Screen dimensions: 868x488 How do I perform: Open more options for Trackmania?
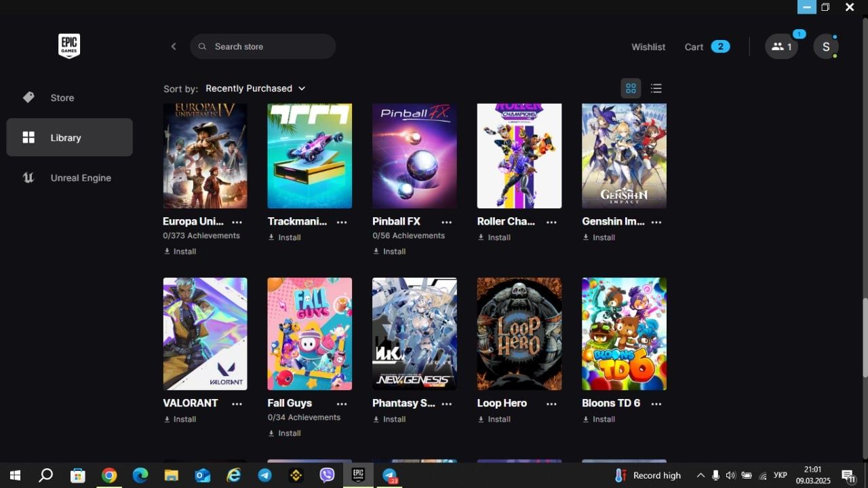click(342, 222)
